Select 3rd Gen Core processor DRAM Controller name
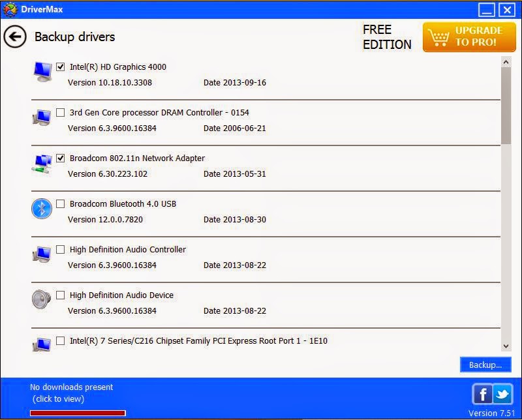The width and height of the screenshot is (522, 420). tap(159, 112)
